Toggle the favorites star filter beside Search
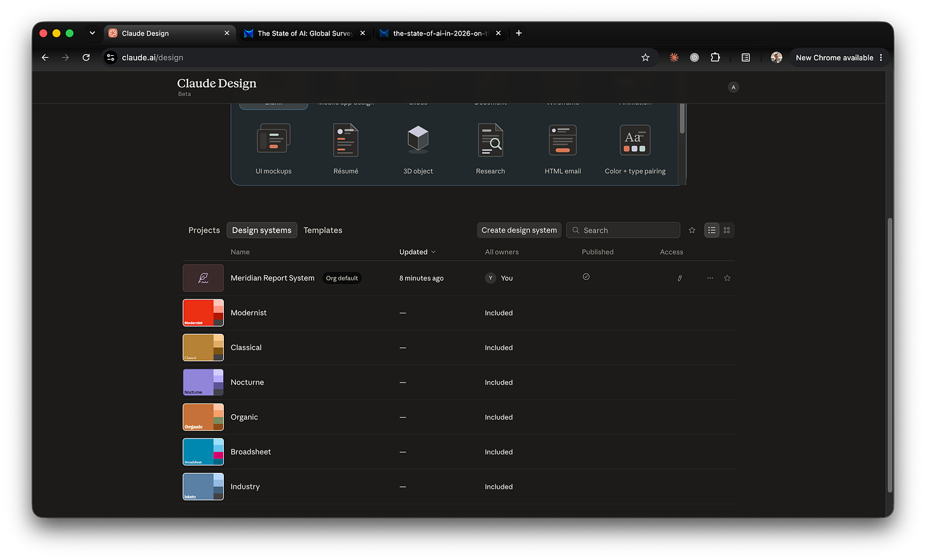The width and height of the screenshot is (926, 560). point(692,230)
